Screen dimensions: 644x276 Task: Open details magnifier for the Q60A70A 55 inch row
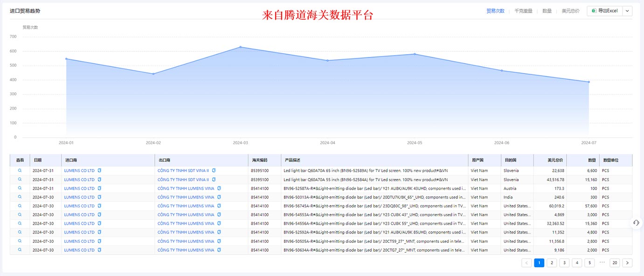(20, 179)
